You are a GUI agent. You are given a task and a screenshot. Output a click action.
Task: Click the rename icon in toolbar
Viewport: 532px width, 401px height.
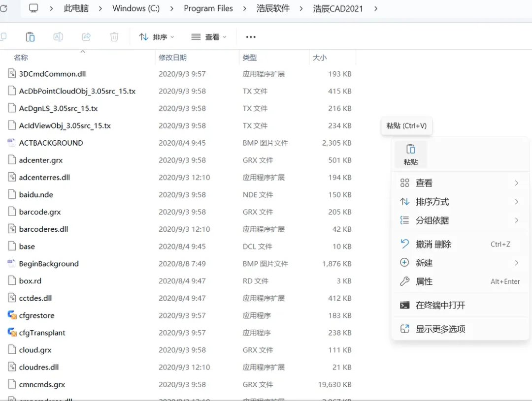tap(58, 36)
